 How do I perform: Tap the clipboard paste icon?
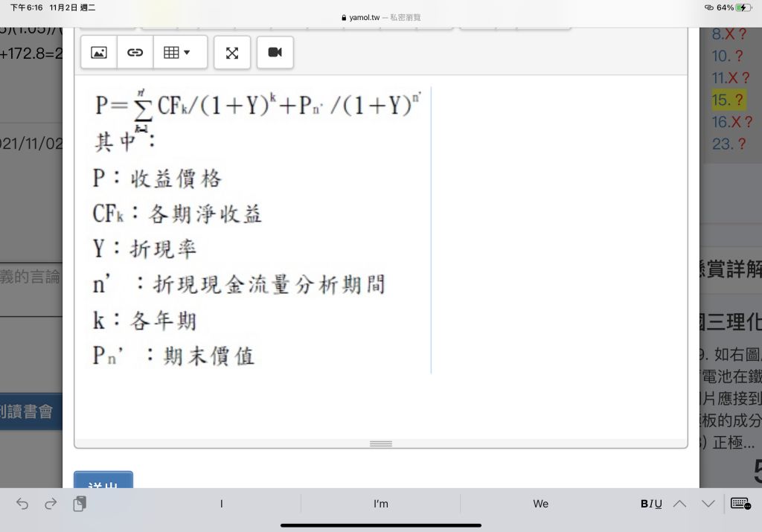[x=80, y=504]
